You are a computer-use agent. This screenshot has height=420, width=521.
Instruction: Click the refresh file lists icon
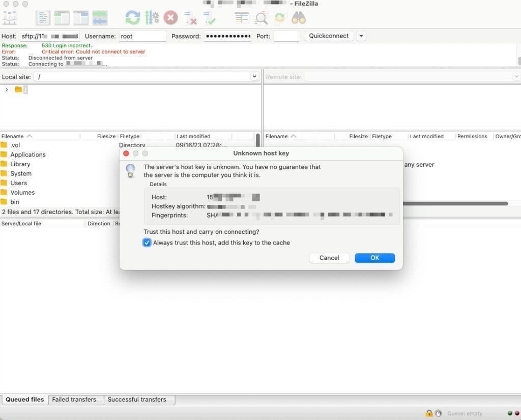pos(133,18)
